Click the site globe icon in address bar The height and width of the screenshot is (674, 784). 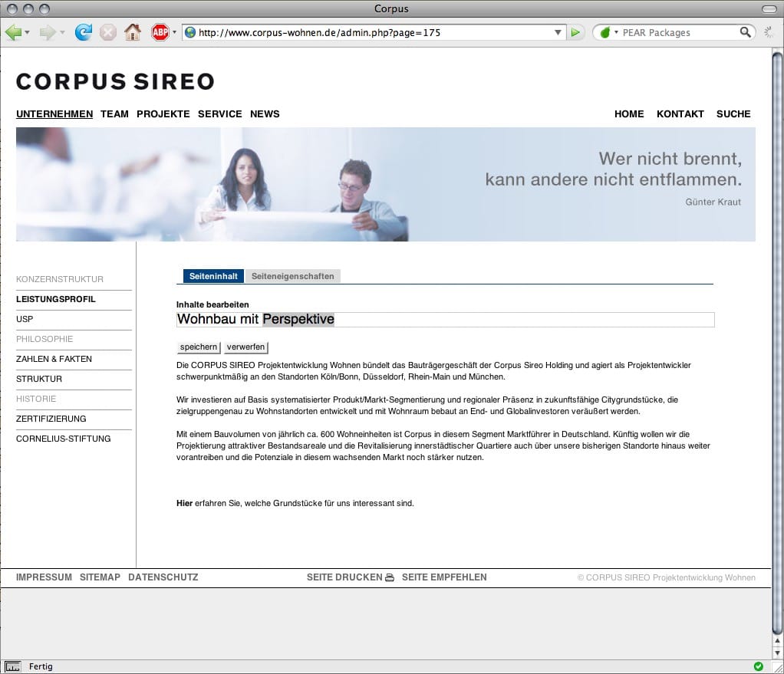tap(190, 32)
